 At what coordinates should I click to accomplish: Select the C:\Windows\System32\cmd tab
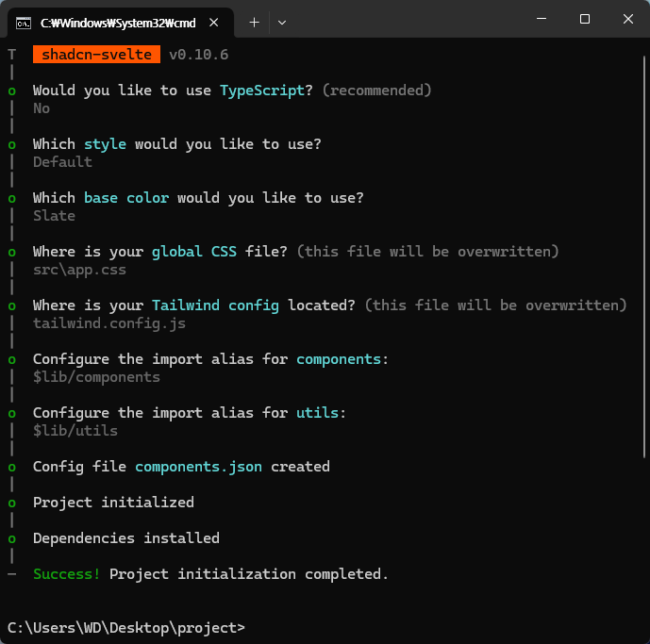[x=121, y=23]
